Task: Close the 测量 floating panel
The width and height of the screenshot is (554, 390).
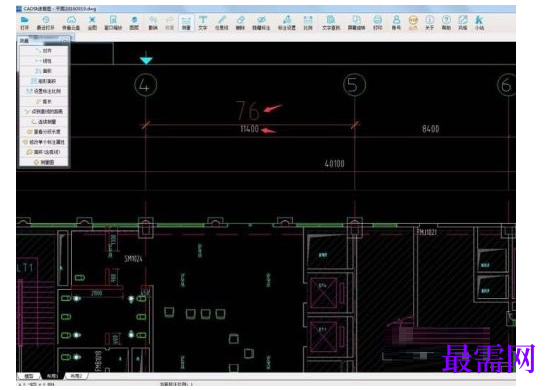Action: (x=65, y=41)
